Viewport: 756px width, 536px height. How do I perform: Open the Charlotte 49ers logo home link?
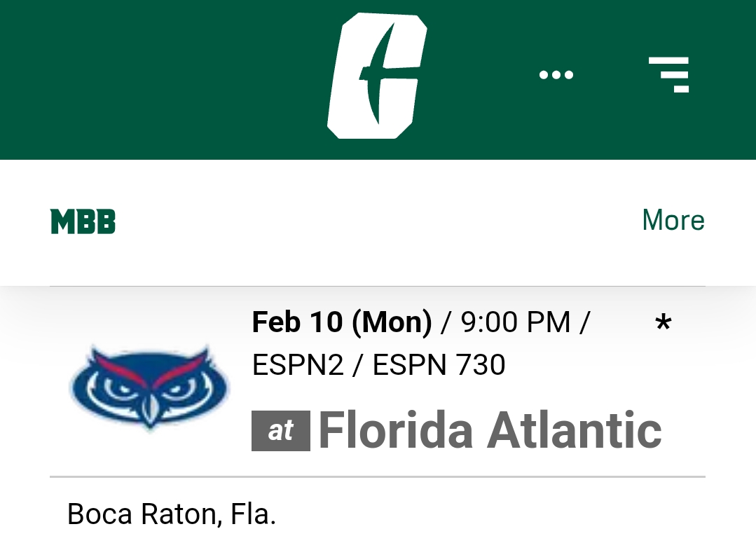pos(377,76)
